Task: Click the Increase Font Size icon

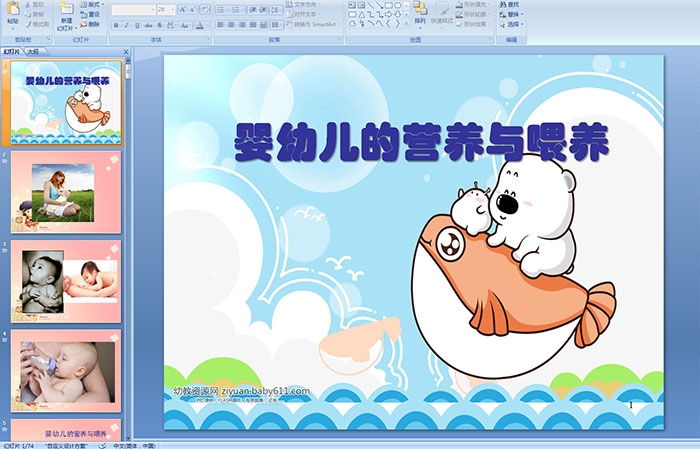Action: (x=181, y=9)
